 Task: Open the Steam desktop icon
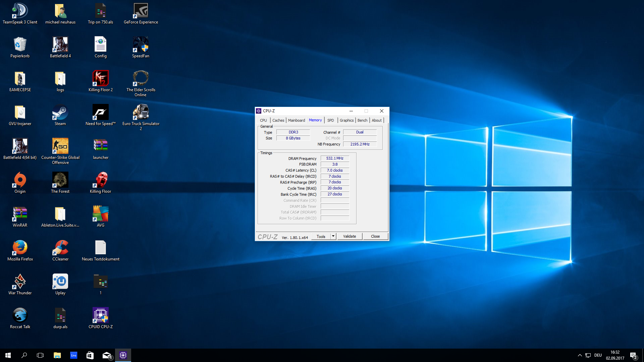coord(60,113)
